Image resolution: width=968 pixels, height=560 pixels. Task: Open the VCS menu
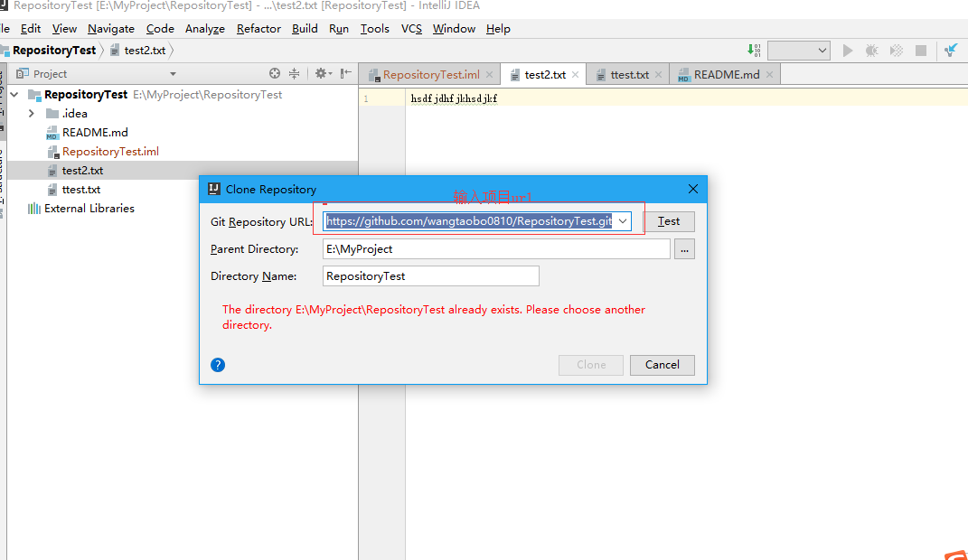click(411, 29)
